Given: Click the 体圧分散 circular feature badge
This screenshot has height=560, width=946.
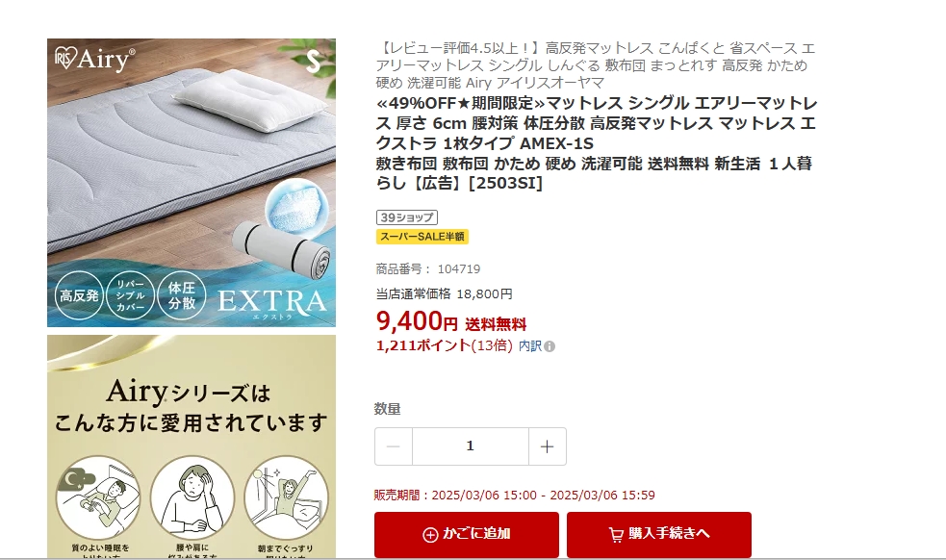Looking at the screenshot, I should (x=182, y=295).
